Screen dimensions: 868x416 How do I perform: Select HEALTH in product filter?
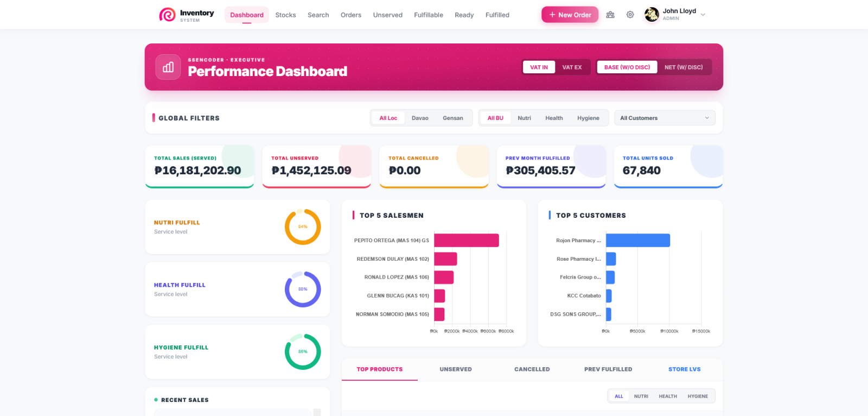coord(668,396)
